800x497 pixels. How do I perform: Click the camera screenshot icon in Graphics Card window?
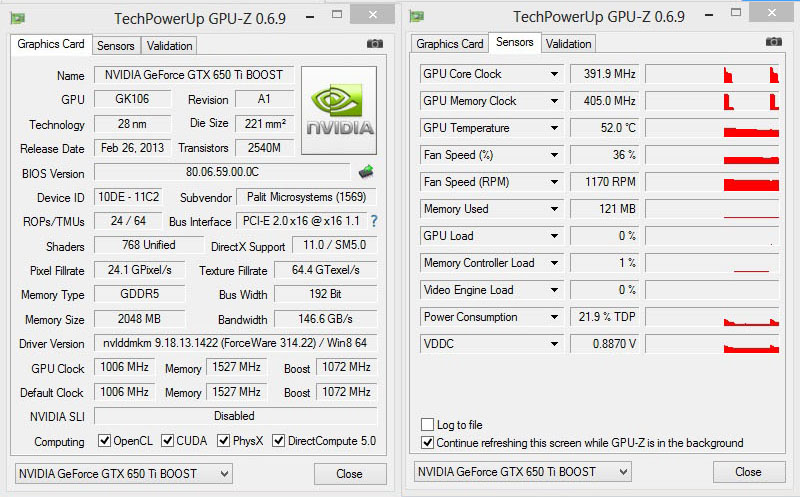(375, 44)
